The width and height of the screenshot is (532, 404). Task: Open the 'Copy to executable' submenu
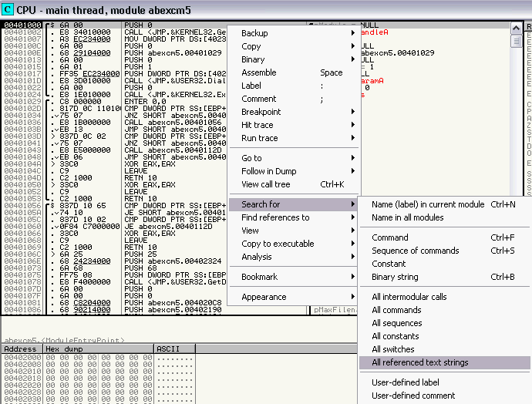click(277, 244)
